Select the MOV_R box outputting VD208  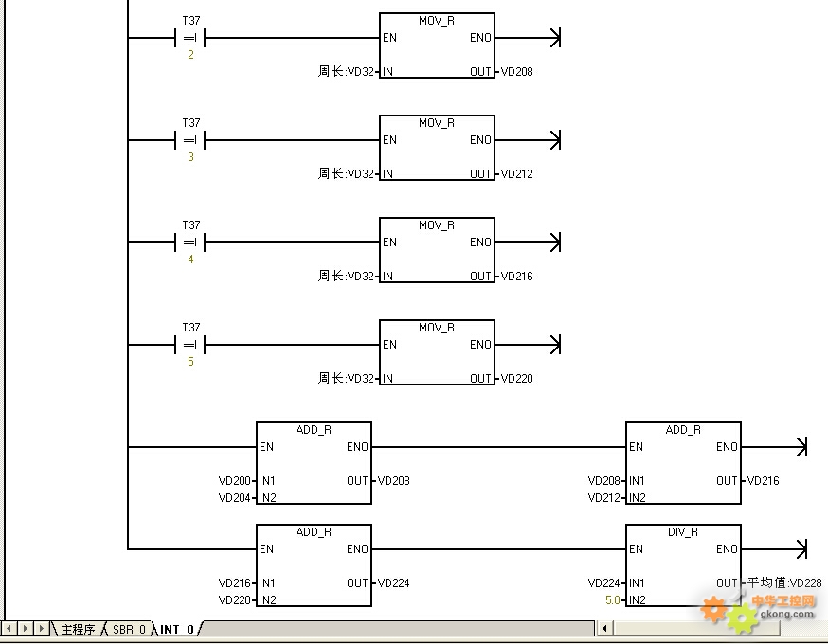pos(438,45)
